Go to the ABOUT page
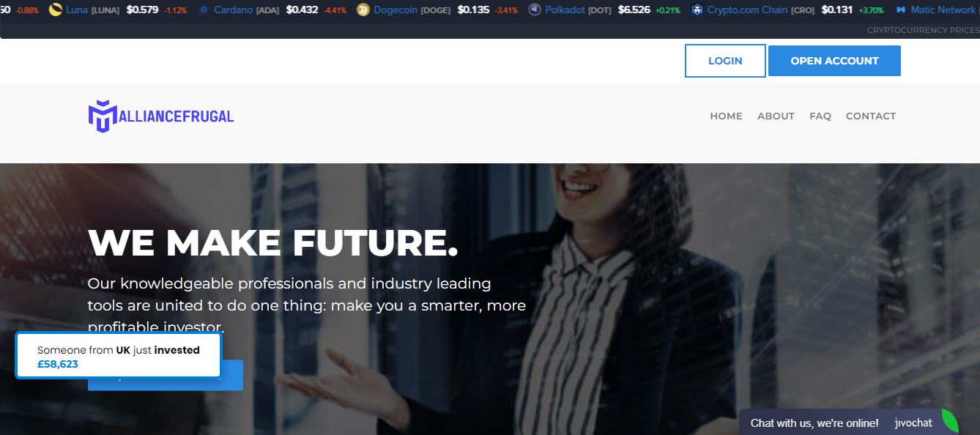Viewport: 980px width, 435px height. (x=776, y=116)
